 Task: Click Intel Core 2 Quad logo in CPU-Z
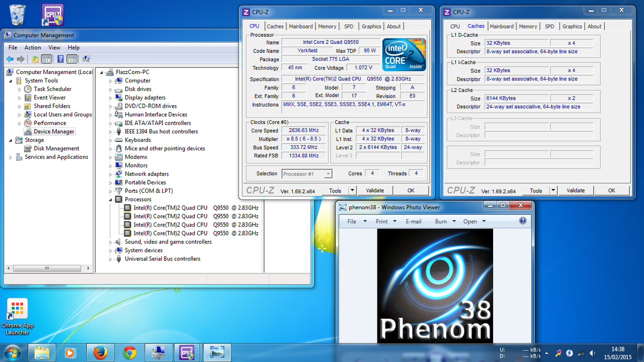pos(404,54)
